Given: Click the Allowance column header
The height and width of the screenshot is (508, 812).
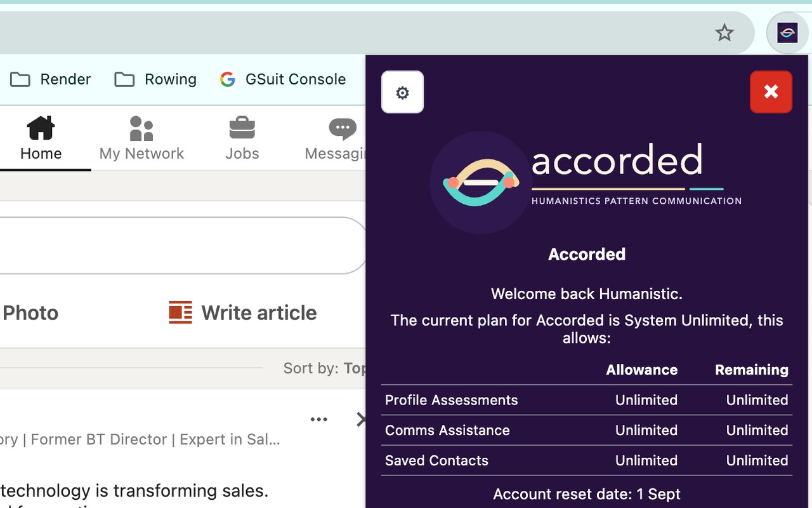Looking at the screenshot, I should [x=641, y=370].
